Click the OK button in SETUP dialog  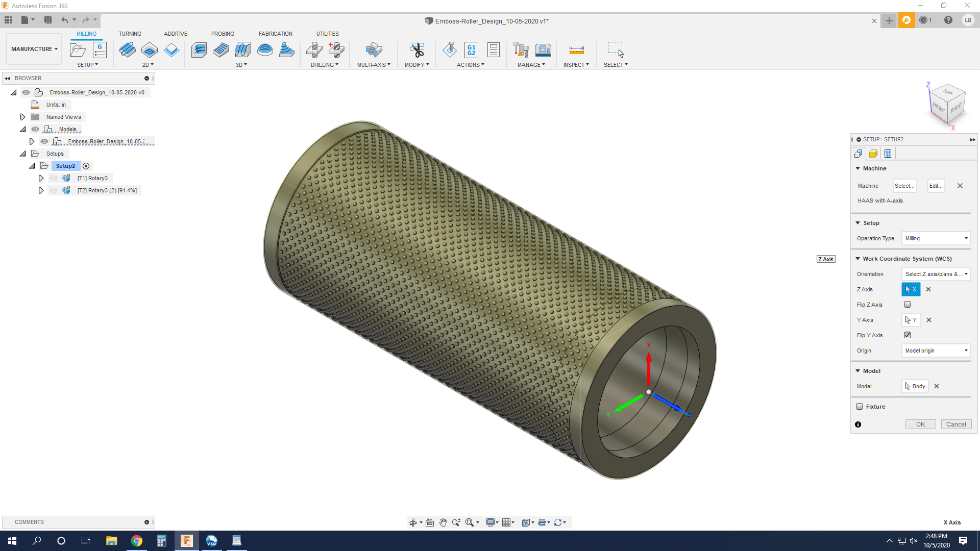pos(920,424)
